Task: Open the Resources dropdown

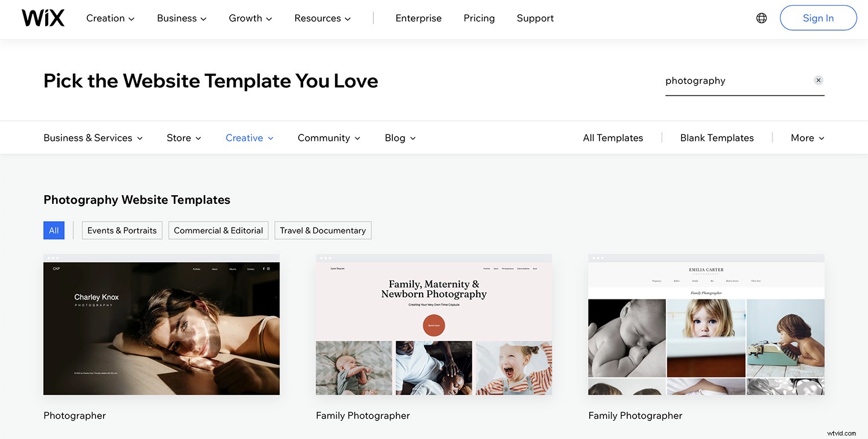Action: pyautogui.click(x=322, y=18)
